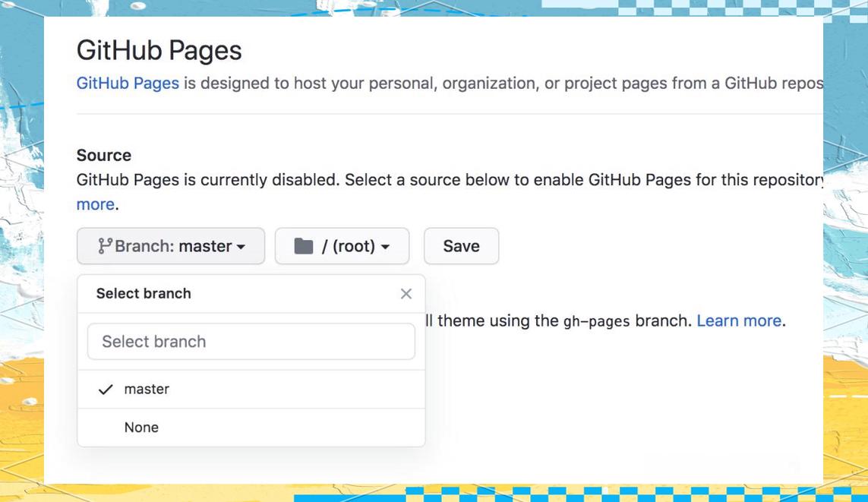Click the 'gh-pages' branch name text
Image resolution: width=868 pixels, height=502 pixels.
click(597, 321)
